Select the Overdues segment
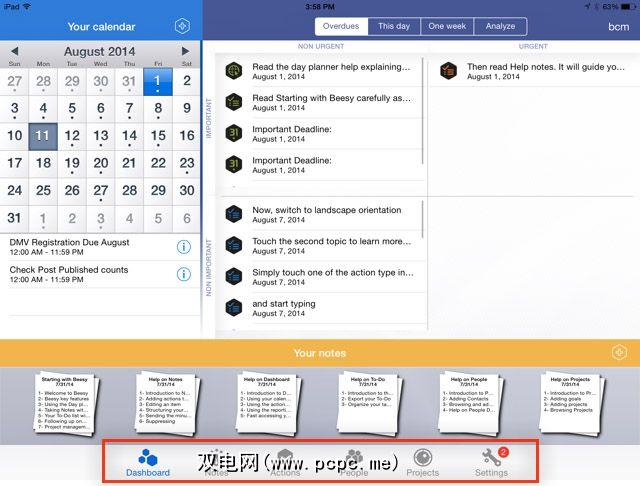Image resolution: width=640 pixels, height=486 pixels. (341, 27)
